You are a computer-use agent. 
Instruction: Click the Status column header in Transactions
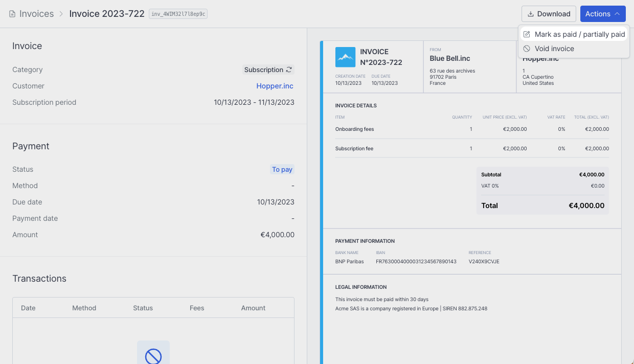[143, 308]
